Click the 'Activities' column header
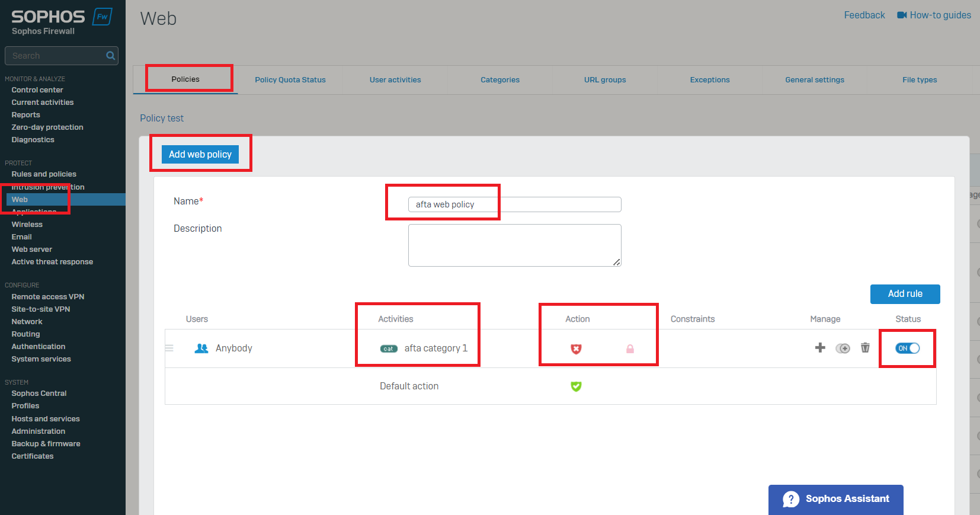Screen dimensions: 980x515 (396, 319)
